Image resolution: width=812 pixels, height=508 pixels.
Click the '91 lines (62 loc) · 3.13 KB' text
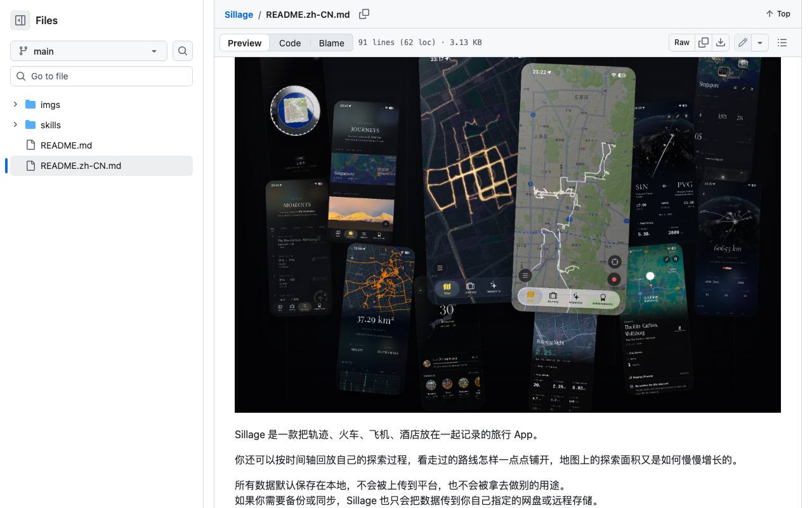(x=420, y=43)
